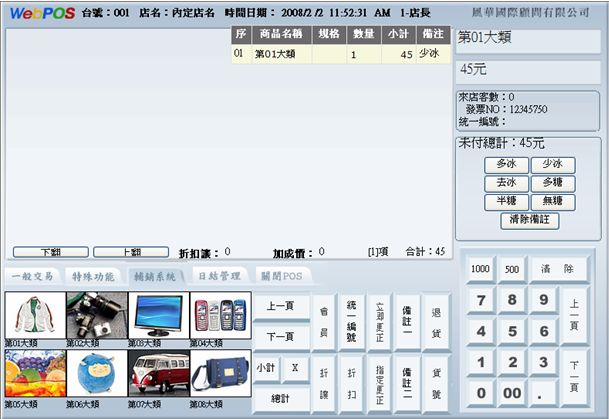Click the 指定更正 function key
Image resolution: width=609 pixels, height=419 pixels.
pyautogui.click(x=379, y=384)
